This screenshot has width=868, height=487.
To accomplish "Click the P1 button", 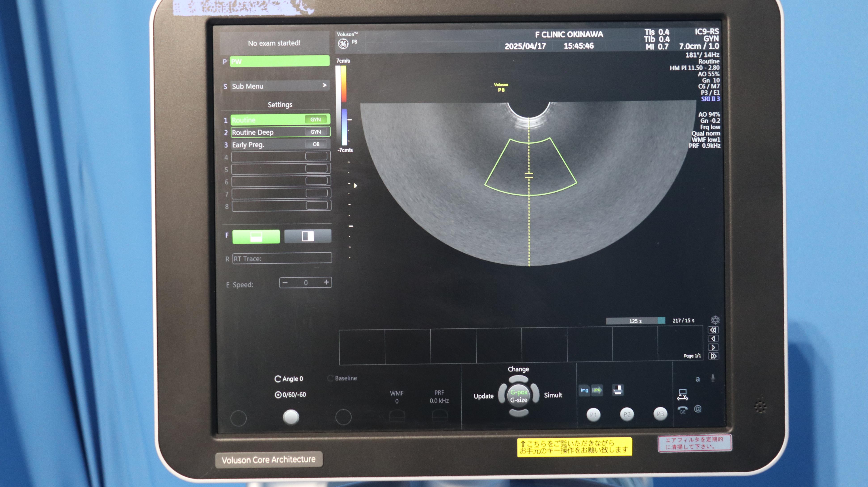I will point(593,415).
